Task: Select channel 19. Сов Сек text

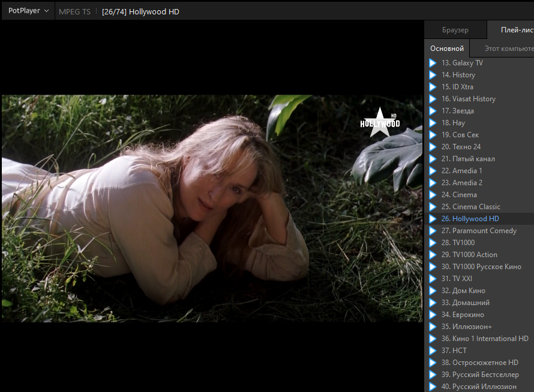Action: [x=460, y=135]
